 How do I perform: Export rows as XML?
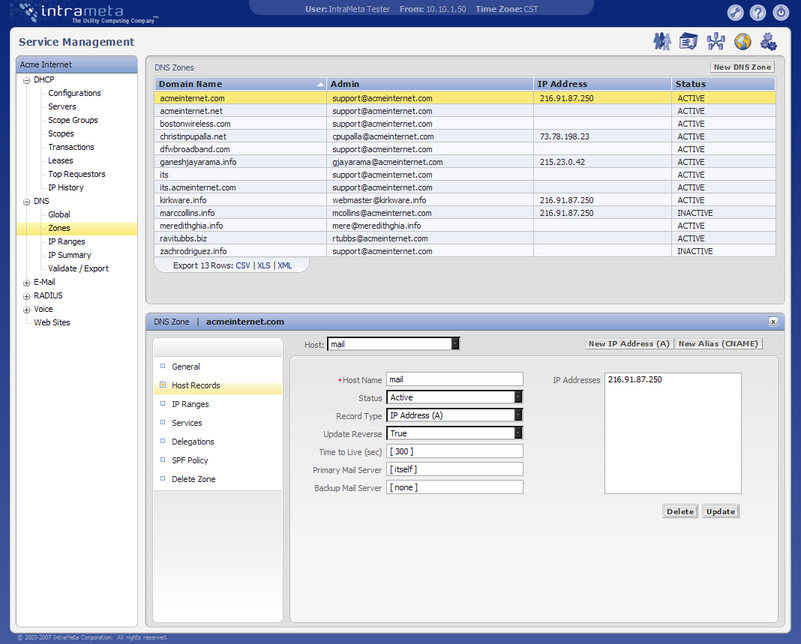point(285,266)
